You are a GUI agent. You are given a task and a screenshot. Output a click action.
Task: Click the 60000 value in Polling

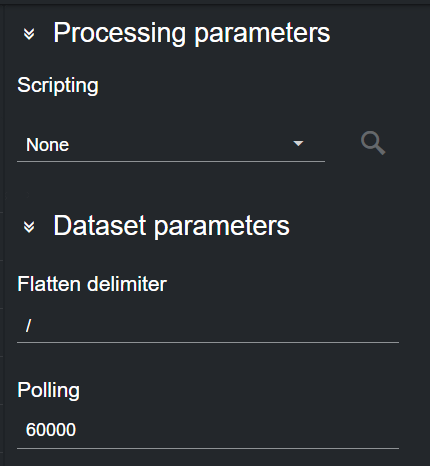click(x=51, y=430)
